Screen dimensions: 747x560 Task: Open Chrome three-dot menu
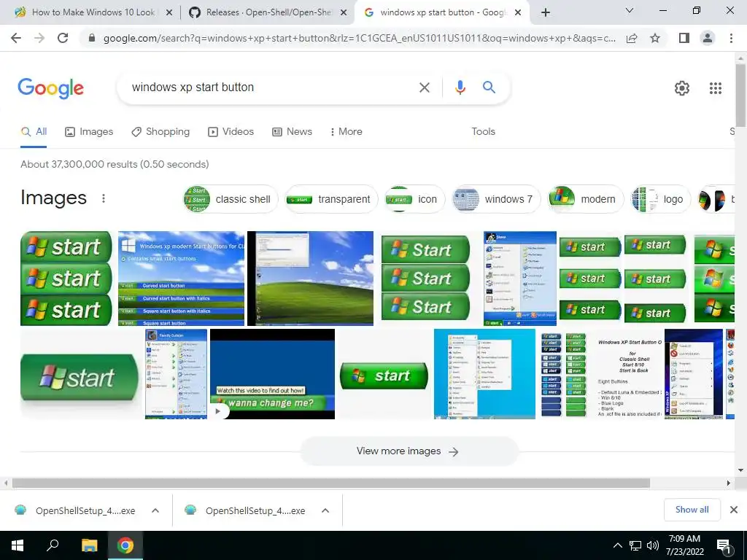tap(731, 38)
